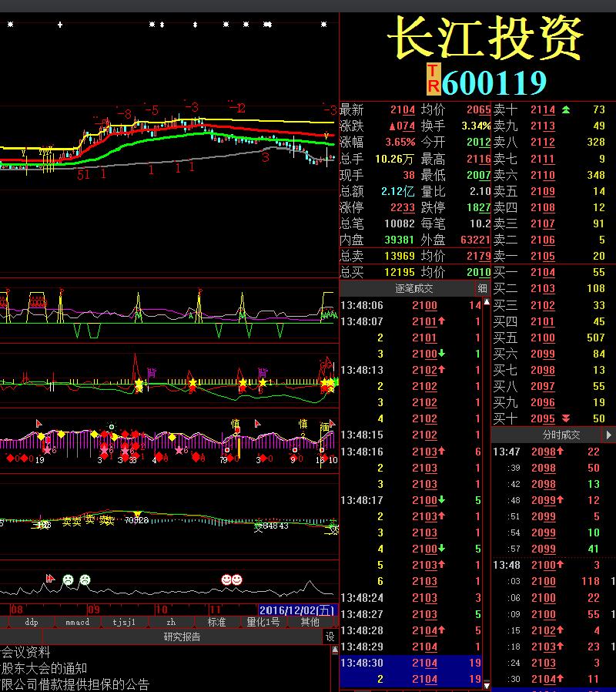Click the 总手 value 10.26万

click(395, 159)
